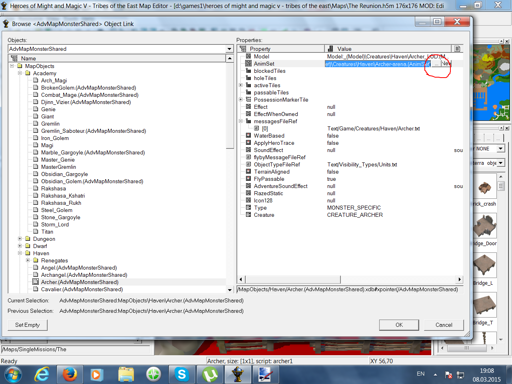The height and width of the screenshot is (384, 512).
Task: Select Djinn_Vizier object
Action: (x=86, y=102)
